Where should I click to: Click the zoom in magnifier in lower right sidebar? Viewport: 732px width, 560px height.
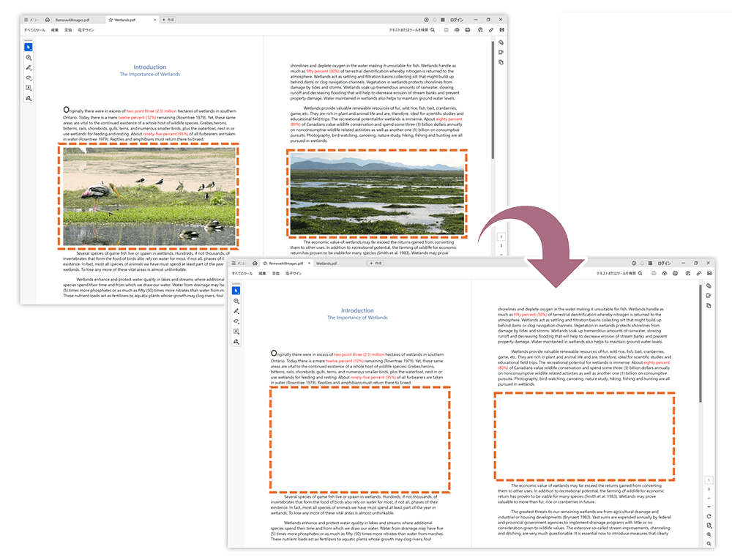pos(709,535)
